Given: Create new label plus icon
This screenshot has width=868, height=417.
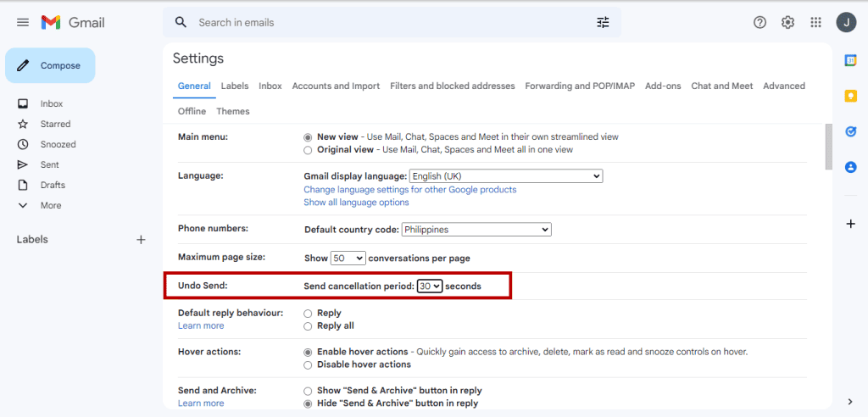Looking at the screenshot, I should pyautogui.click(x=142, y=240).
